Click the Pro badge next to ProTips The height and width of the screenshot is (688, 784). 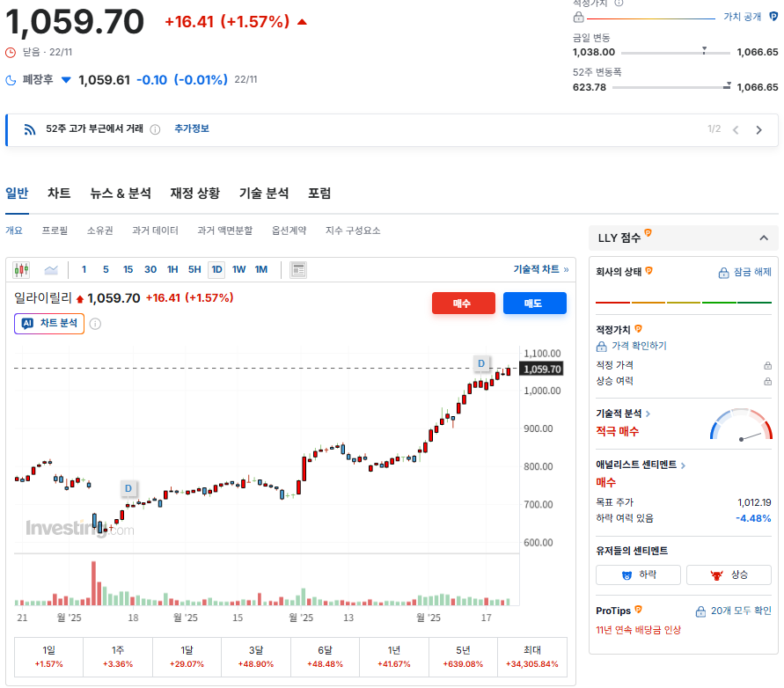pyautogui.click(x=639, y=610)
